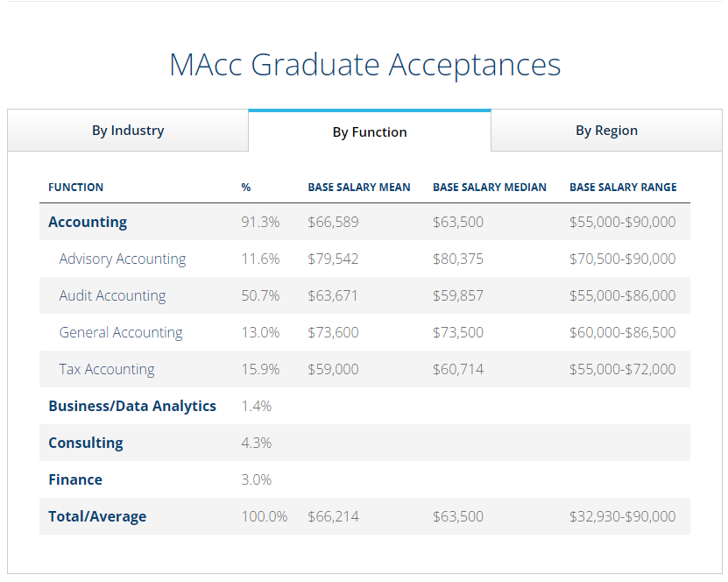Switch to the By Industry tab

click(x=128, y=131)
